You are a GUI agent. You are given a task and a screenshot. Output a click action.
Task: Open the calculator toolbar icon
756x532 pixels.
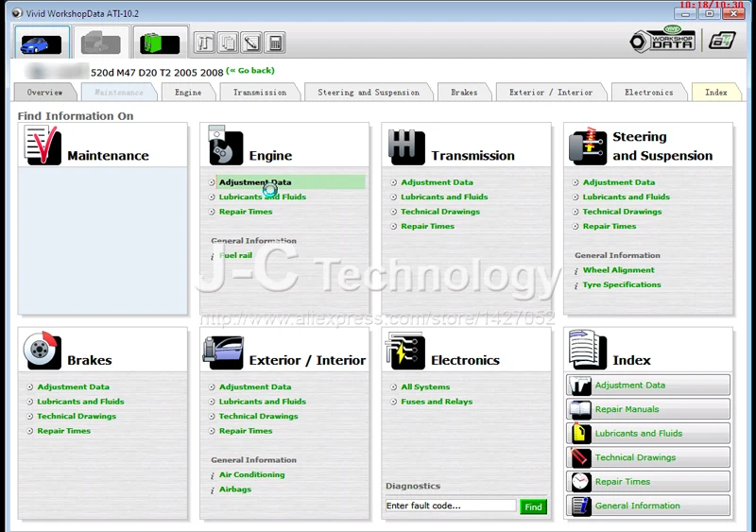275,43
